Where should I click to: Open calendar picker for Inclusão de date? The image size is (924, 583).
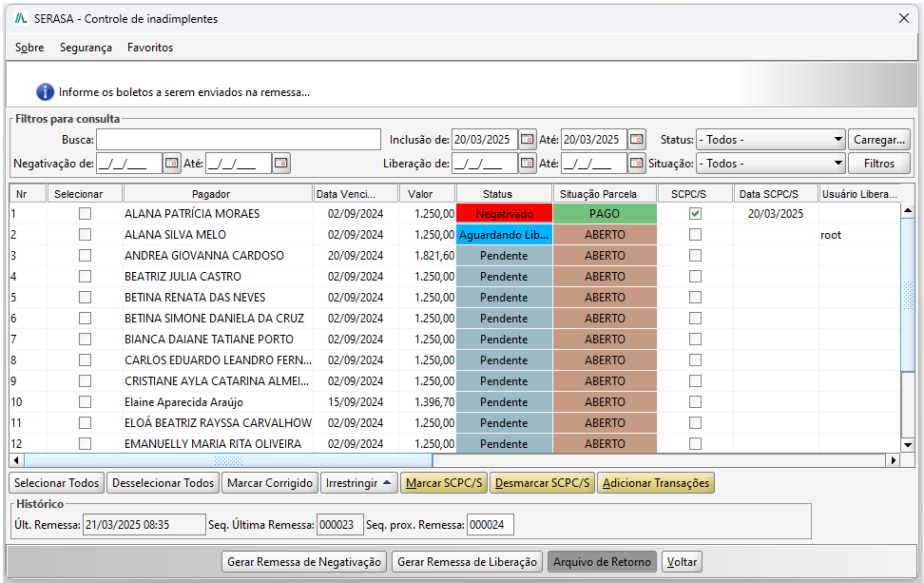click(527, 140)
